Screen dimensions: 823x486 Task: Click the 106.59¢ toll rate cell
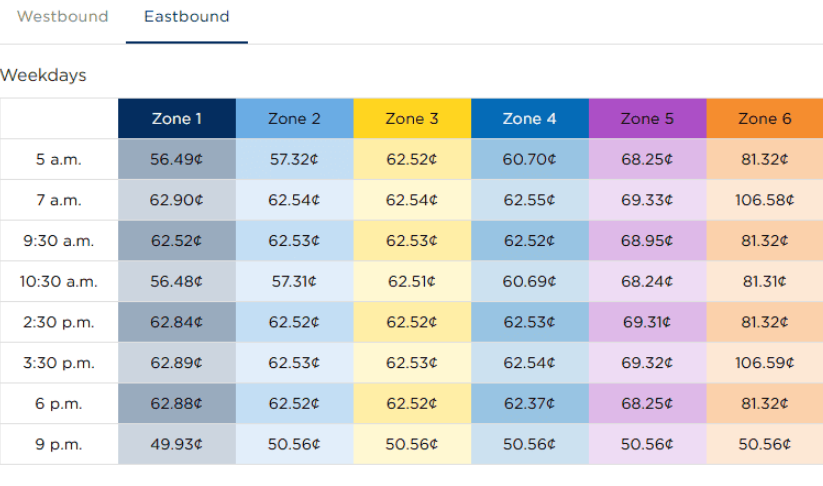coord(765,363)
